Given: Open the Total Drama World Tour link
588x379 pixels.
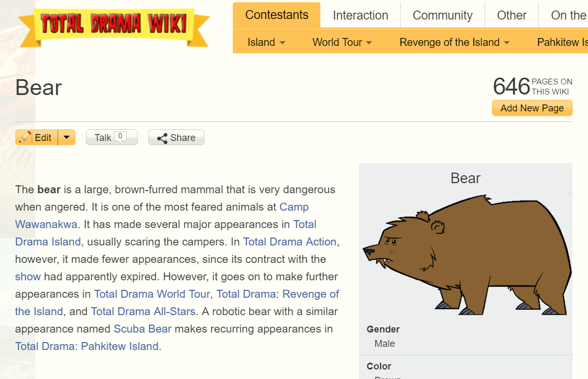Looking at the screenshot, I should 152,294.
